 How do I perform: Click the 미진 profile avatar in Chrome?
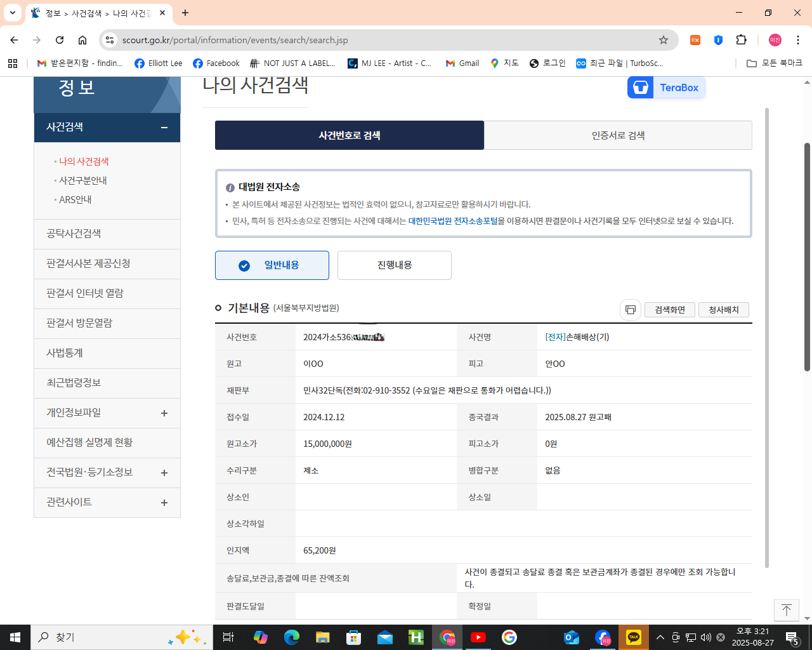774,39
